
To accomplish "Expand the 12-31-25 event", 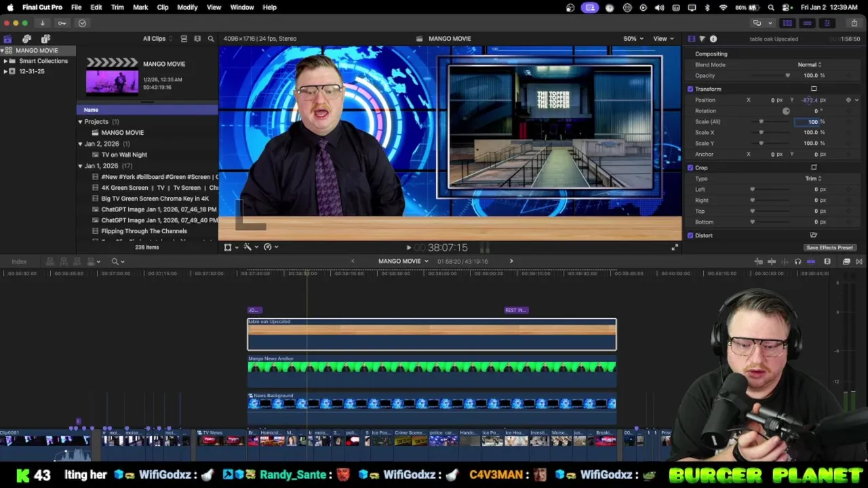I will click(x=5, y=71).
